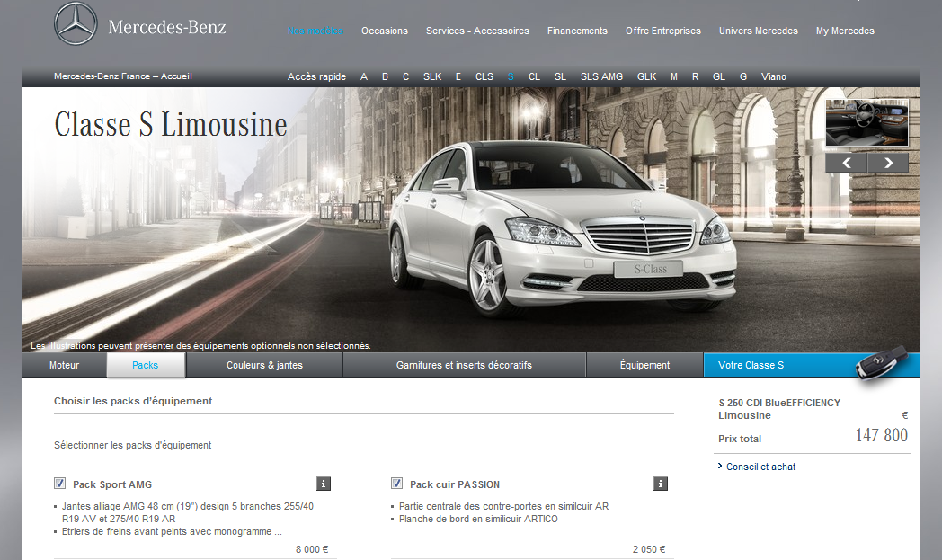Click the Pack Sport AMG 8 000 € price
The image size is (942, 560).
[312, 549]
